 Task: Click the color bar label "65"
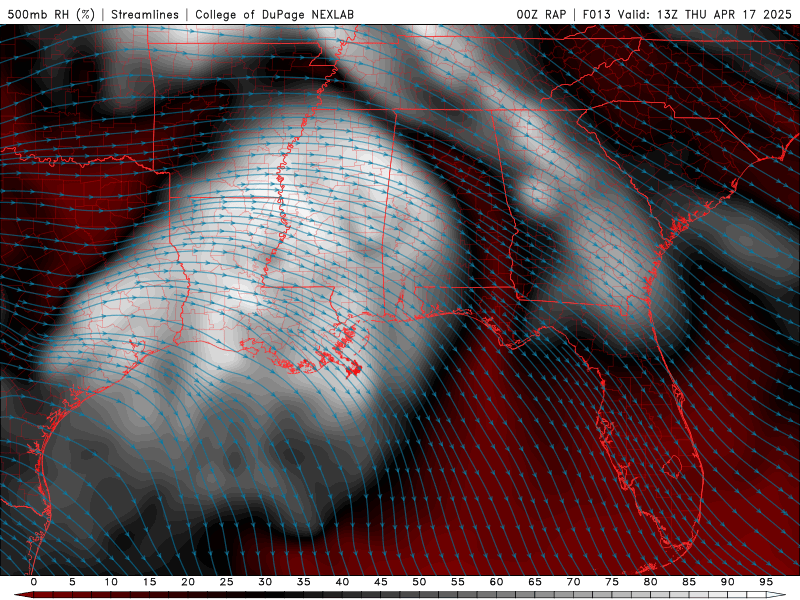click(x=535, y=582)
